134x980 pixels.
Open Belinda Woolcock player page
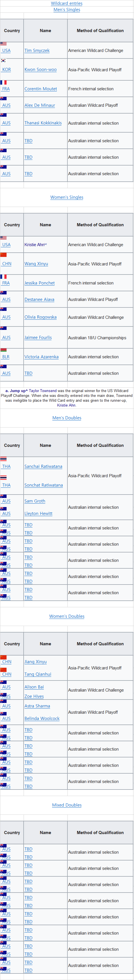tap(42, 719)
